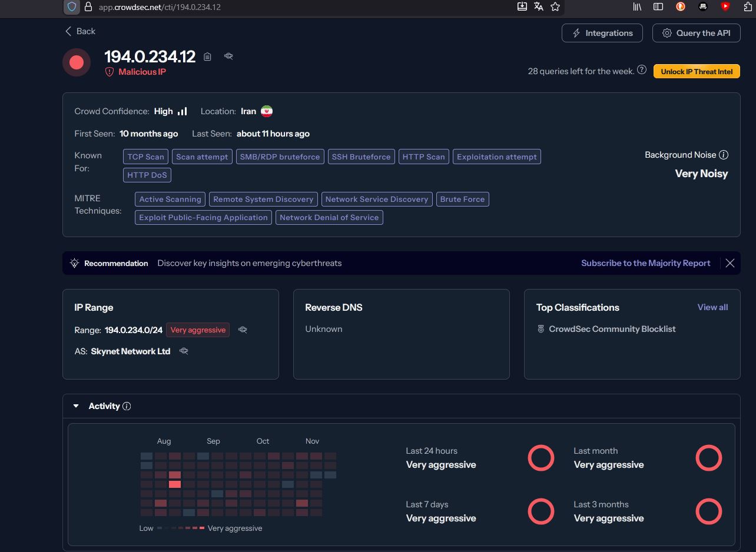Click the brightest red heatmap cell in August

click(x=175, y=484)
